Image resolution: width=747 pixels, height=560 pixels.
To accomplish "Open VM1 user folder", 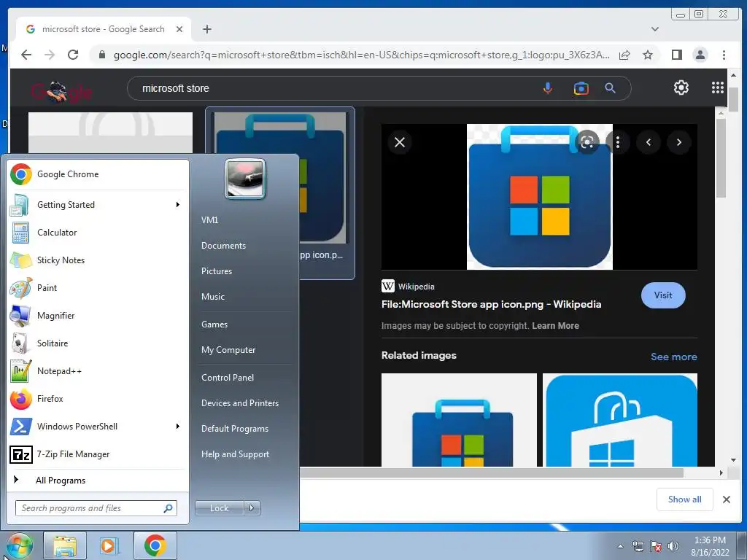I will (x=209, y=220).
